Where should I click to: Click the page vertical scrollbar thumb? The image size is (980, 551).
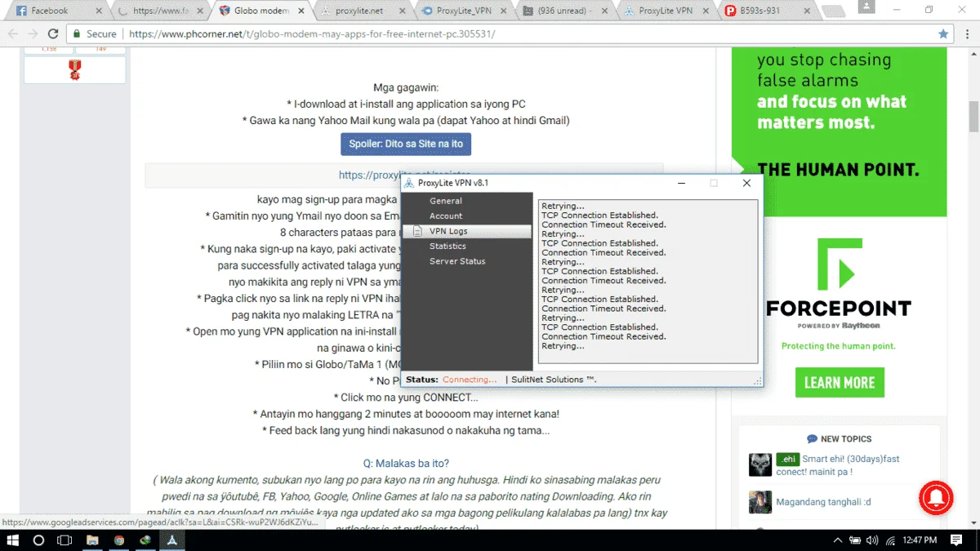[x=973, y=118]
